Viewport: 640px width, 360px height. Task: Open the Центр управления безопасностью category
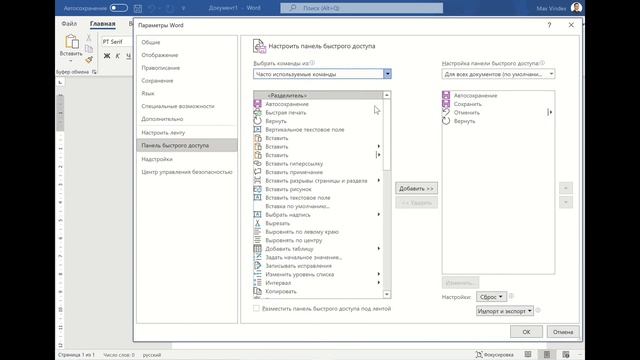187,172
